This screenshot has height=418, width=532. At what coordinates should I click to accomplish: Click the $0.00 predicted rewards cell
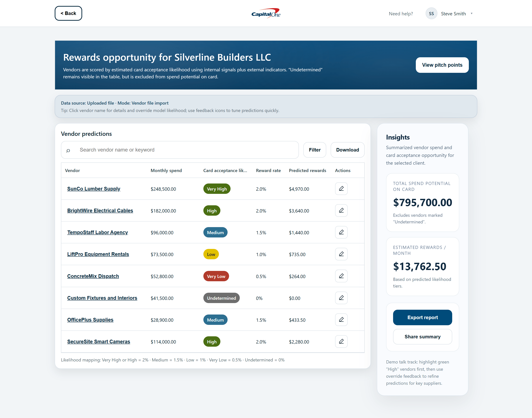coord(294,298)
